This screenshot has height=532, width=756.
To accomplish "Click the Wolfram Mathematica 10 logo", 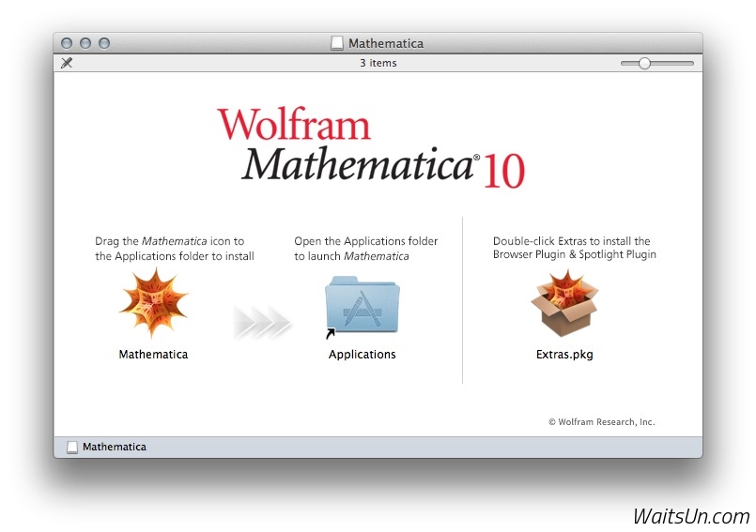I will click(371, 148).
